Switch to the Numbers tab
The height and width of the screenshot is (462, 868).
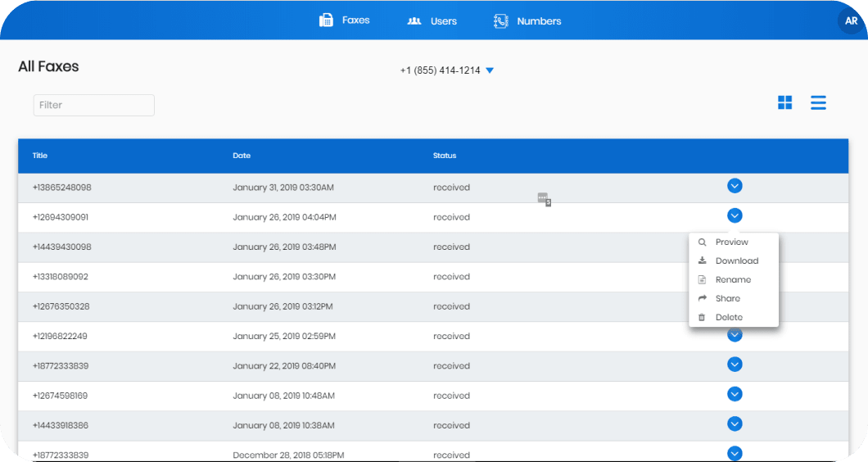(527, 21)
